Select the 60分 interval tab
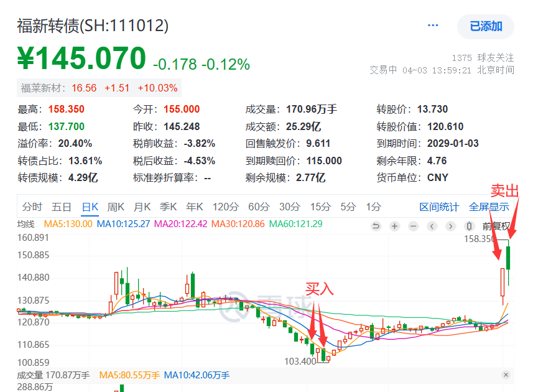 [x=259, y=207]
